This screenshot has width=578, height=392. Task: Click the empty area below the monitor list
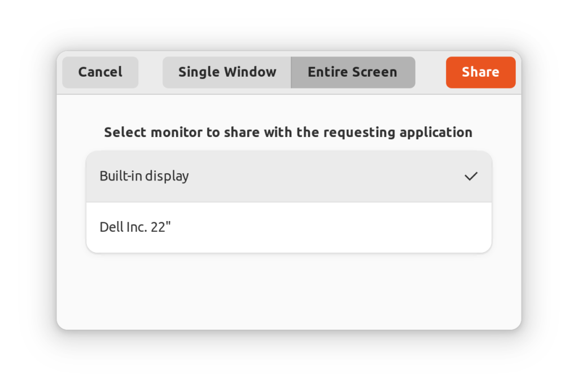pyautogui.click(x=288, y=291)
